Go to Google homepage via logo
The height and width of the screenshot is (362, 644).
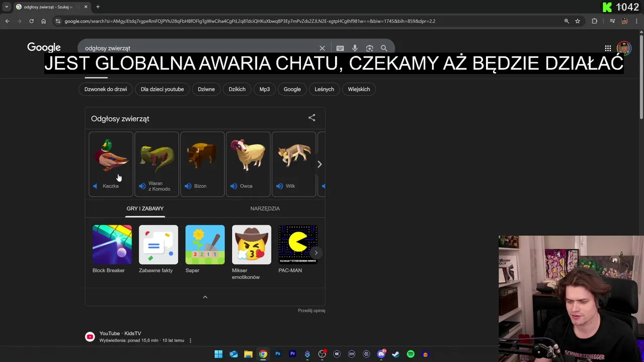[44, 47]
